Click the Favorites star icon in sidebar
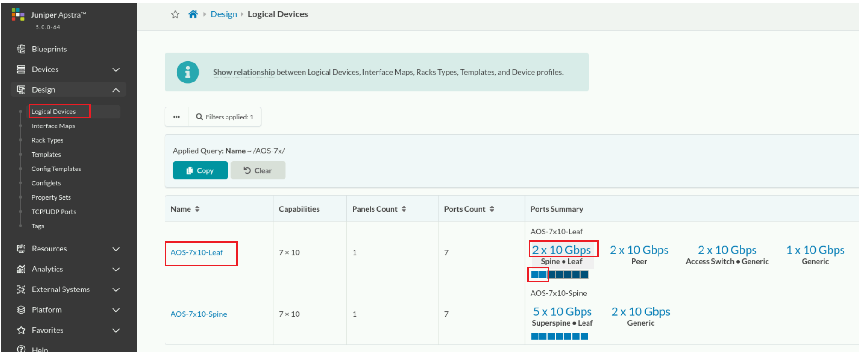The image size is (868, 352). coord(21,330)
